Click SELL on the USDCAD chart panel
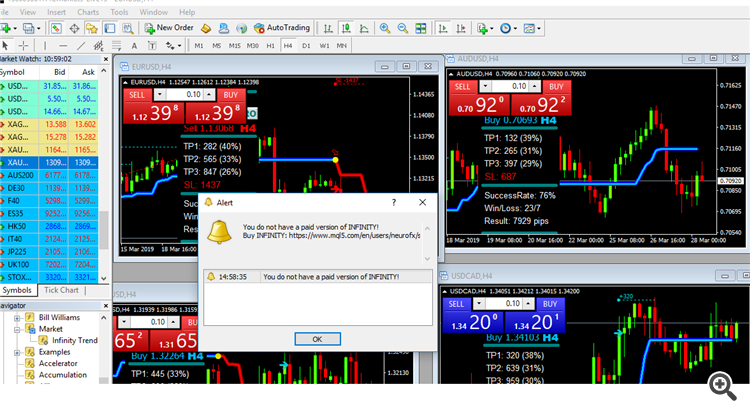Screen dimensions: 750x413 (x=456, y=304)
